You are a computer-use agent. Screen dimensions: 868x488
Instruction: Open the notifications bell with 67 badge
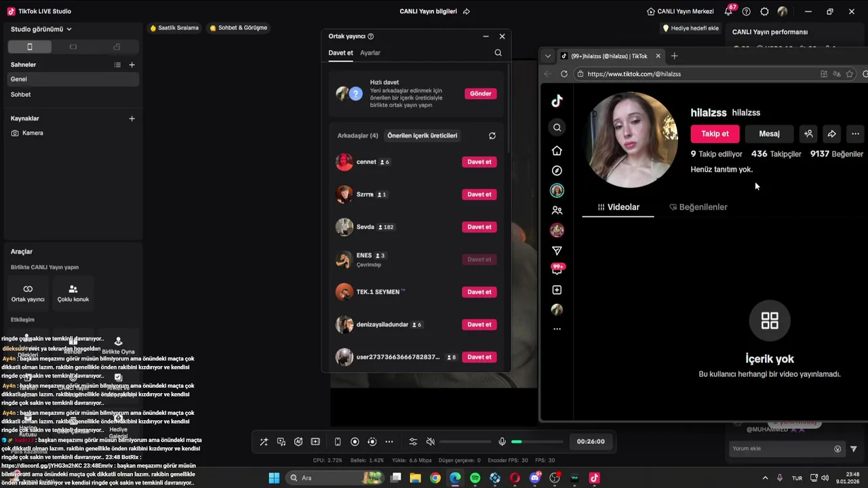point(729,11)
